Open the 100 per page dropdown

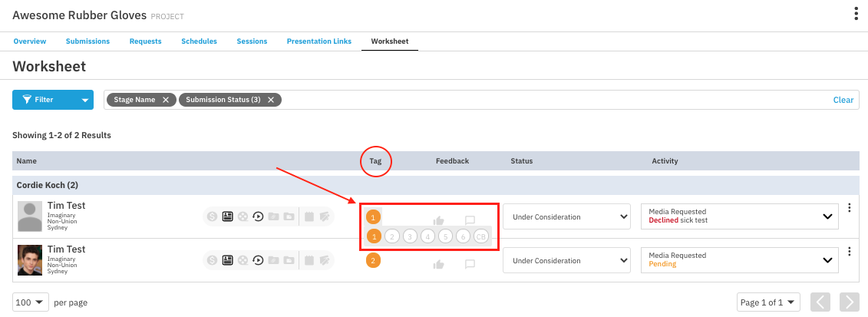click(x=31, y=302)
